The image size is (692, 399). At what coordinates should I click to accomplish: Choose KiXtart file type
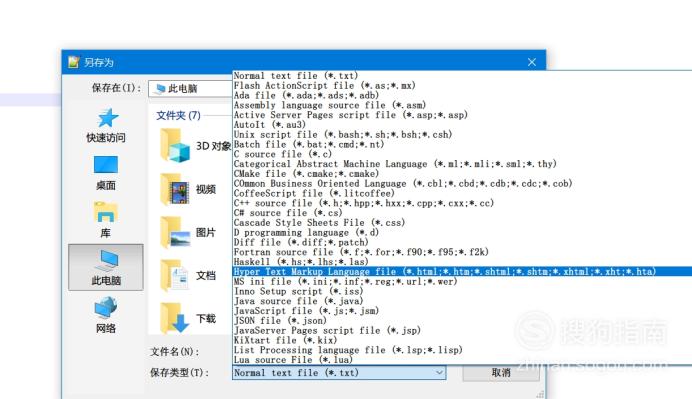coord(462,340)
